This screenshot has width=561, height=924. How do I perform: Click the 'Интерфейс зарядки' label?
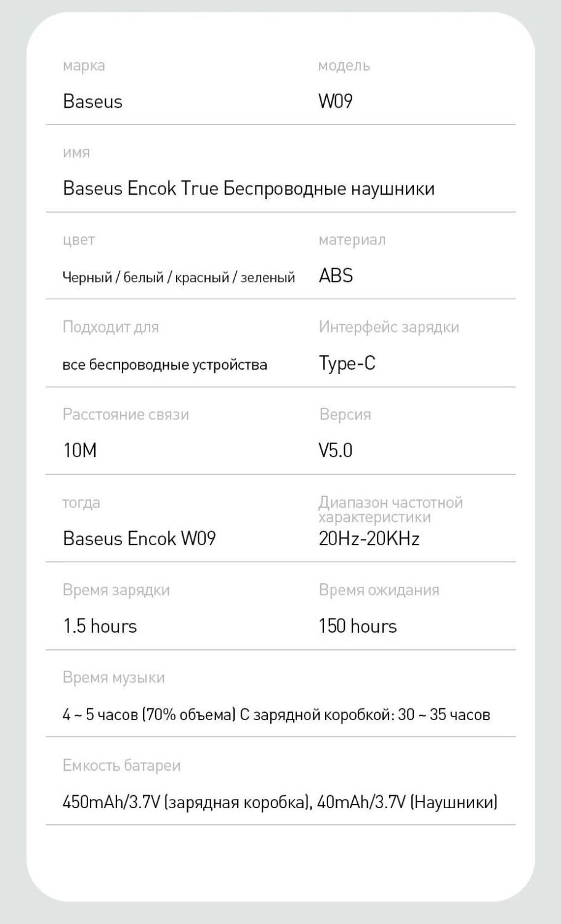[x=389, y=327]
